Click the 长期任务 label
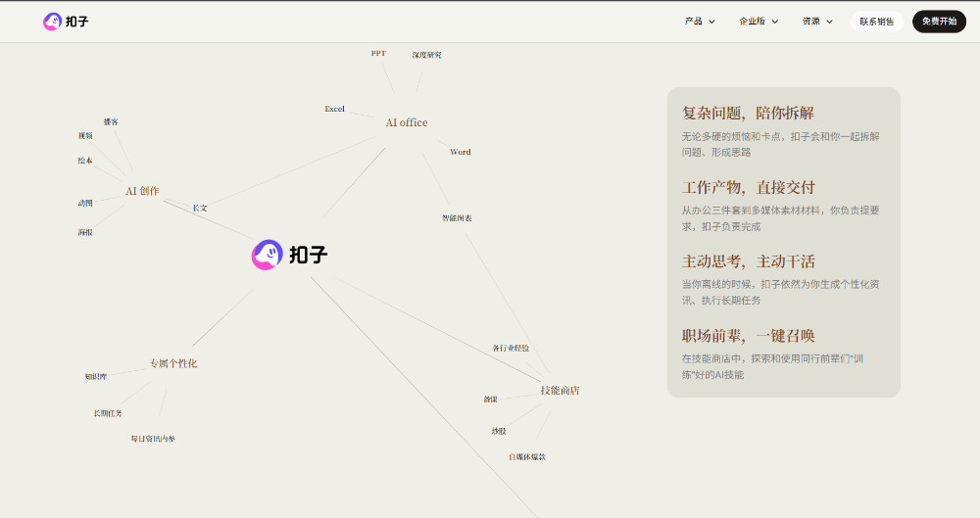The width and height of the screenshot is (980, 518). pyautogui.click(x=108, y=413)
